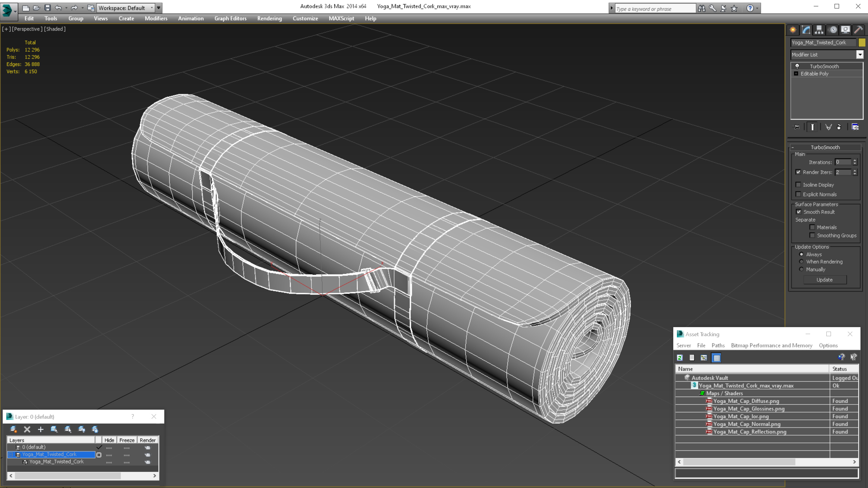The width and height of the screenshot is (868, 488).
Task: Select When Rendering update option
Action: coord(801,262)
